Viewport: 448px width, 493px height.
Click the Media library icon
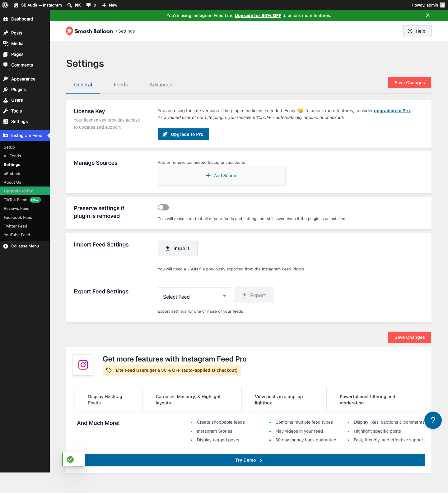6,44
